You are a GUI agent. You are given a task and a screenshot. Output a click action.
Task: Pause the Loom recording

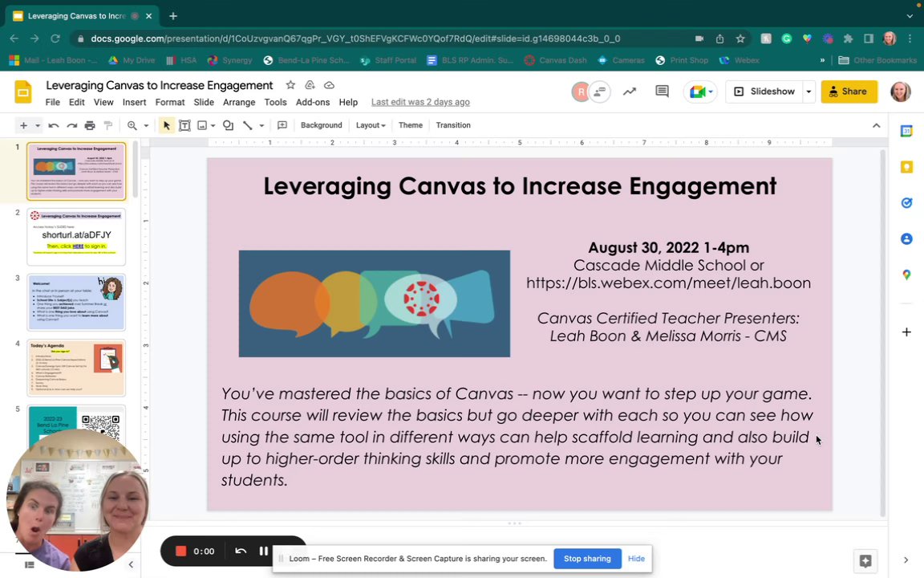click(x=263, y=551)
